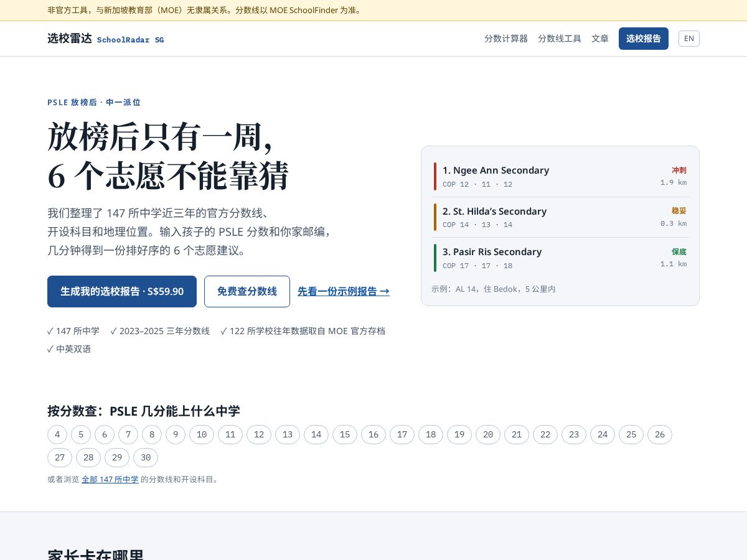Choose PSLE score 18 pill

coord(431,434)
